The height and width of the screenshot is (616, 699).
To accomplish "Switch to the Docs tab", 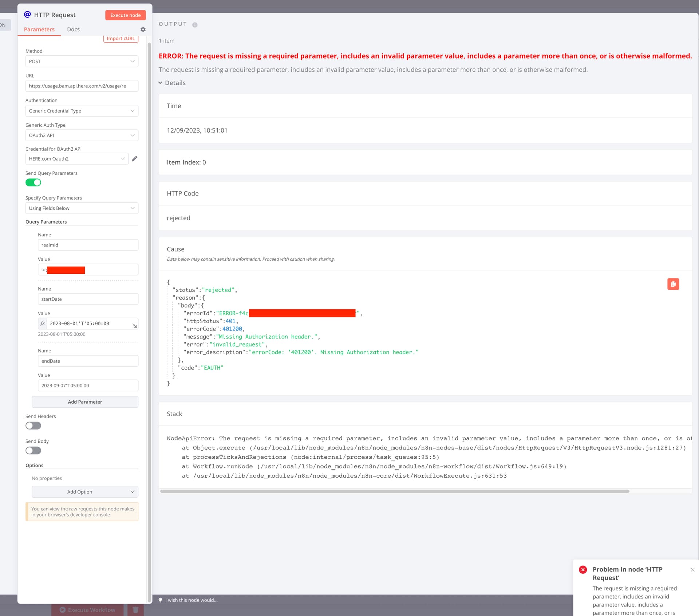I will tap(73, 29).
